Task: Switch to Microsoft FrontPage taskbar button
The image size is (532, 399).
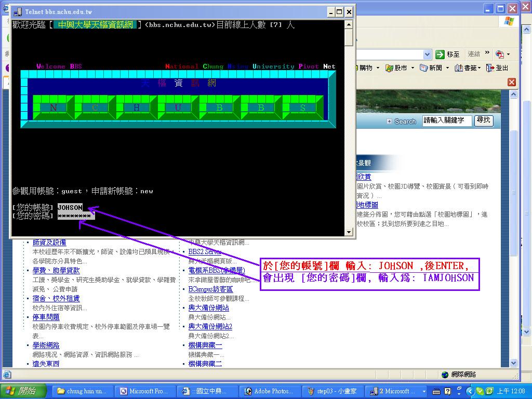Action: pyautogui.click(x=145, y=391)
